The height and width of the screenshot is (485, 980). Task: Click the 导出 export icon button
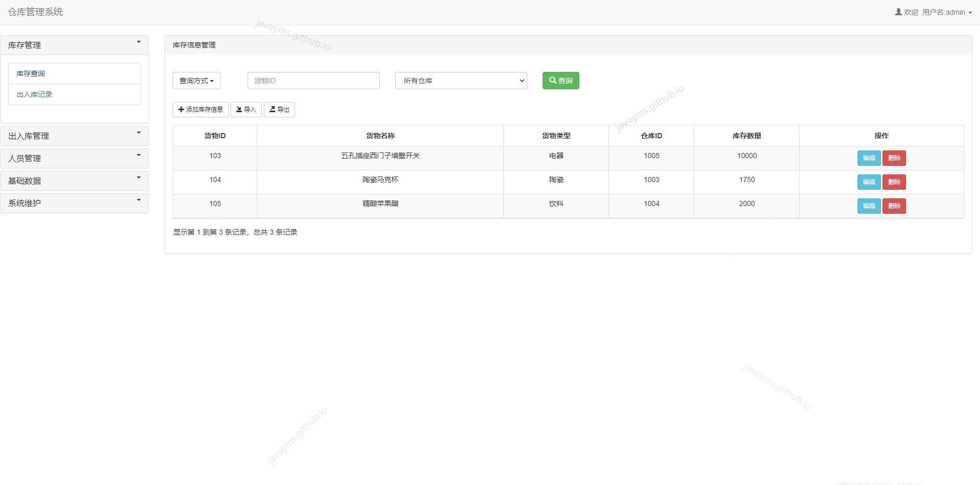(x=273, y=109)
